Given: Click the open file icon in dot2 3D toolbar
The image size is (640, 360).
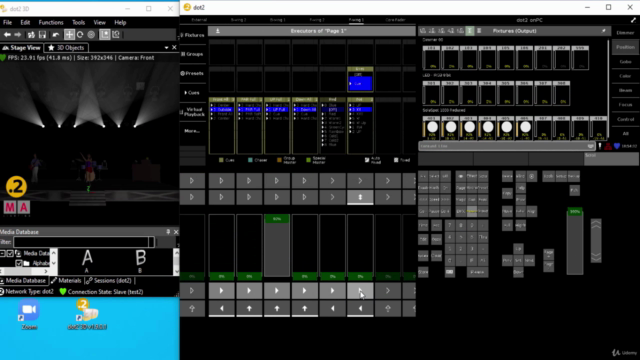Looking at the screenshot, I should click(31, 35).
